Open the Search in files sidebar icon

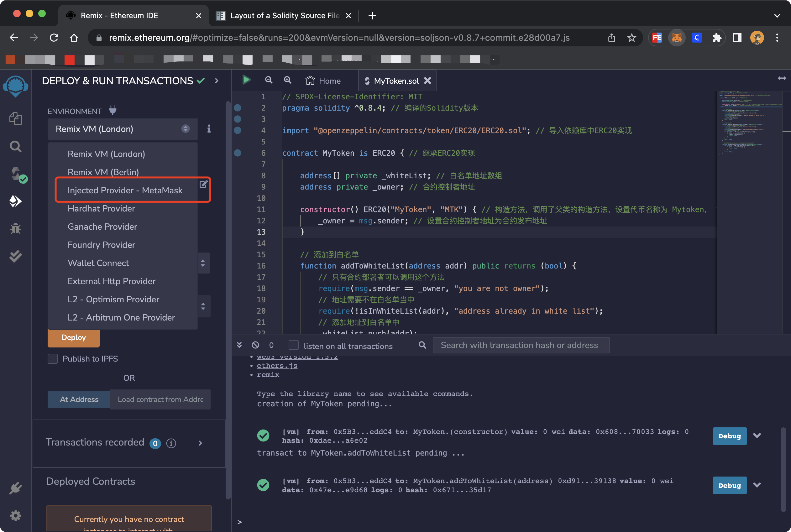click(x=16, y=147)
